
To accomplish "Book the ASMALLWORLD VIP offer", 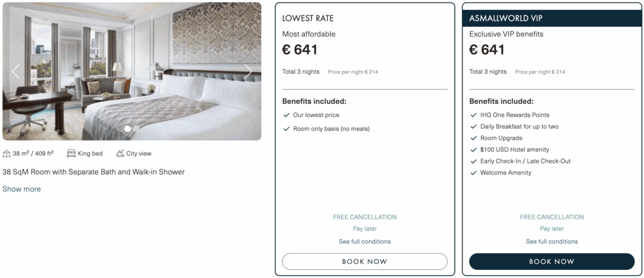I will [x=551, y=262].
